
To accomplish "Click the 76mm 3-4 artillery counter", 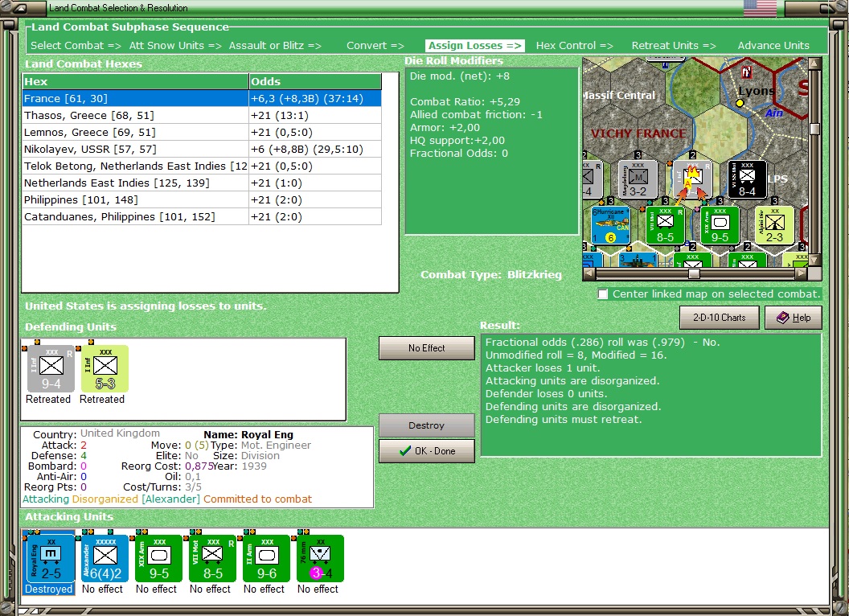I will pos(318,558).
